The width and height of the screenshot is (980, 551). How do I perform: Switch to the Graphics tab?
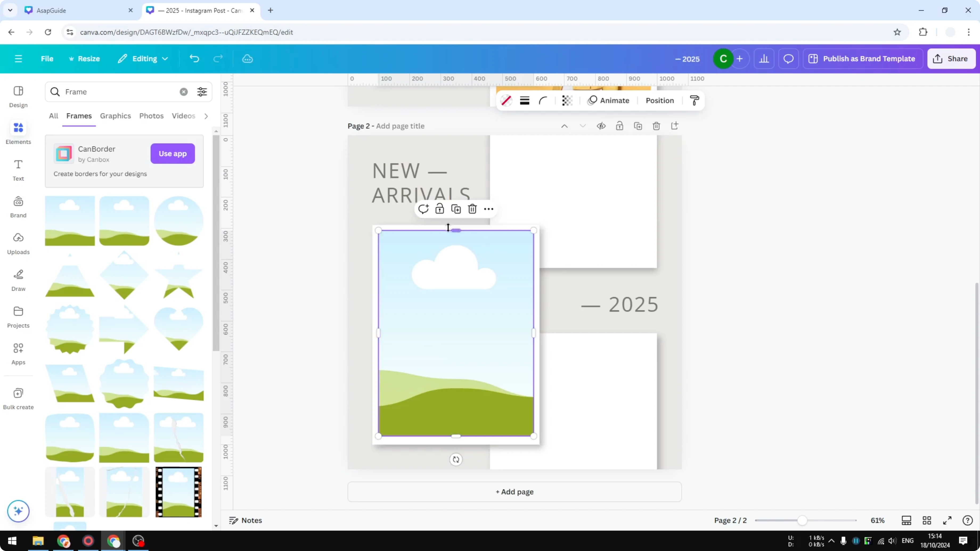[x=115, y=116]
